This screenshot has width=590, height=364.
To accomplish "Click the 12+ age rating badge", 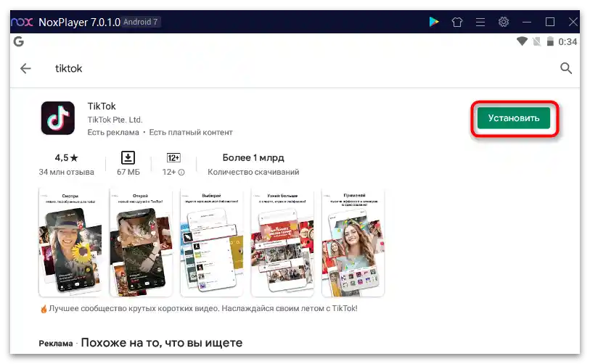I will pos(173,157).
